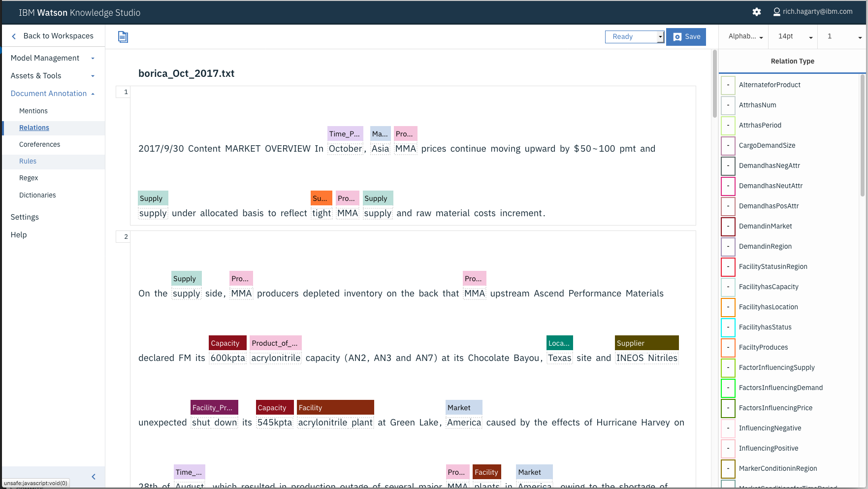Toggle the FacilityhasLocation relation box
Viewport: 868px width, 489px height.
click(x=728, y=307)
